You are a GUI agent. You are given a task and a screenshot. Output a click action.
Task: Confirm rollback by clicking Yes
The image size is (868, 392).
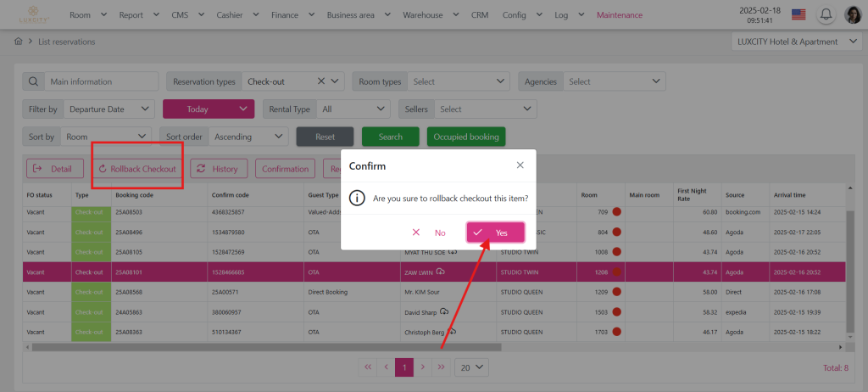(x=495, y=232)
